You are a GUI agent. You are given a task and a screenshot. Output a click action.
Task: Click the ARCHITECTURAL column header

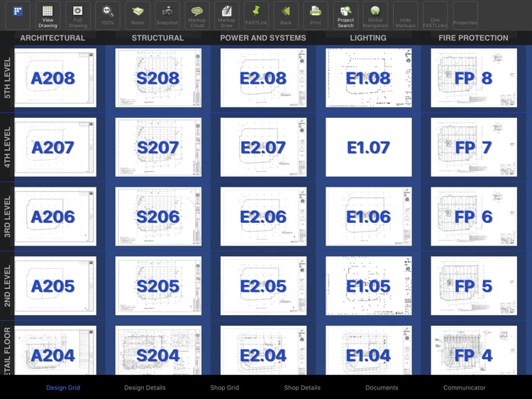[52, 38]
